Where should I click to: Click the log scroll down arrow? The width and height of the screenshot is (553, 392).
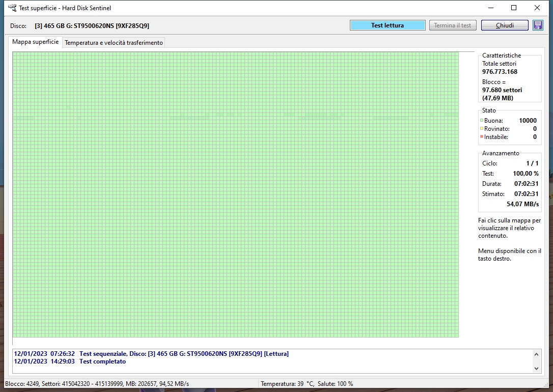[x=536, y=369]
